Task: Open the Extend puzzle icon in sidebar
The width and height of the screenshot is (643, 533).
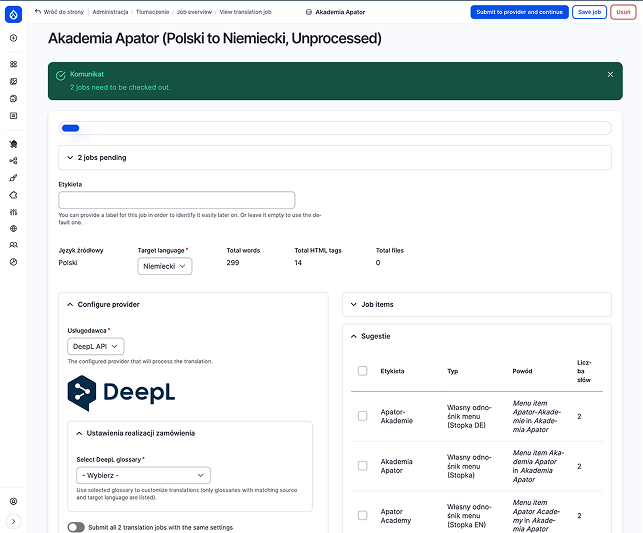Action: pyautogui.click(x=14, y=195)
